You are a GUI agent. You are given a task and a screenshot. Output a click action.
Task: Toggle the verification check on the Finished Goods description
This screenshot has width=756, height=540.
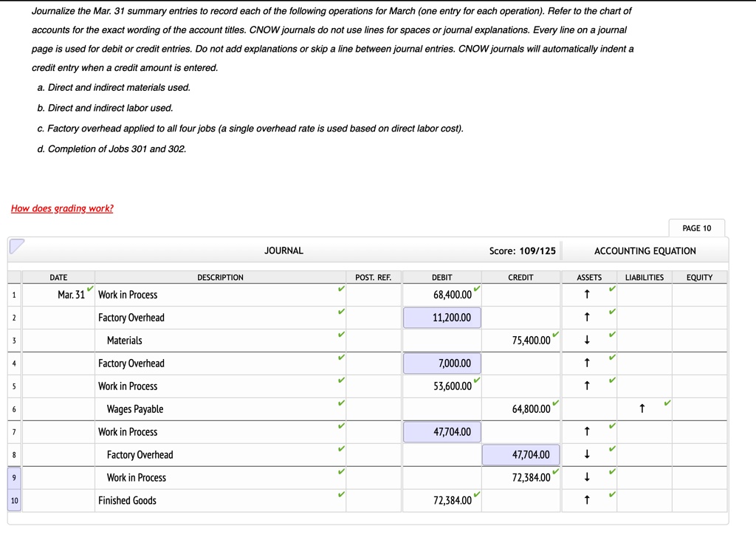click(x=341, y=495)
